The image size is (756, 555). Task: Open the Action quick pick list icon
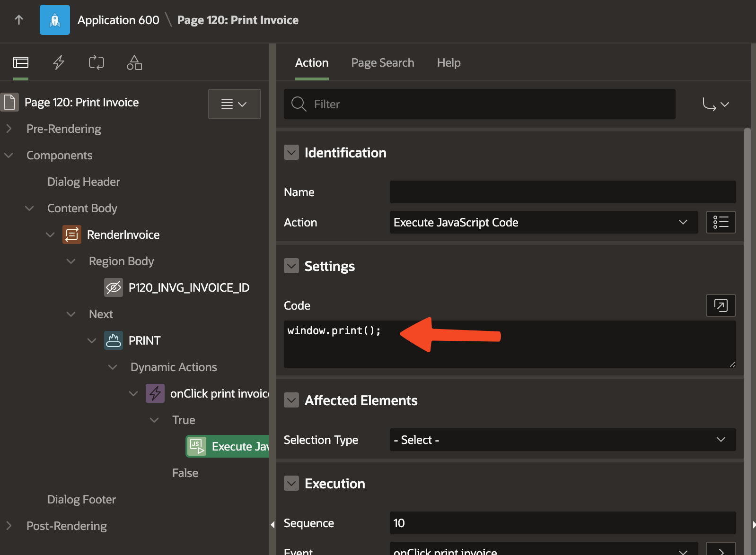(x=721, y=222)
